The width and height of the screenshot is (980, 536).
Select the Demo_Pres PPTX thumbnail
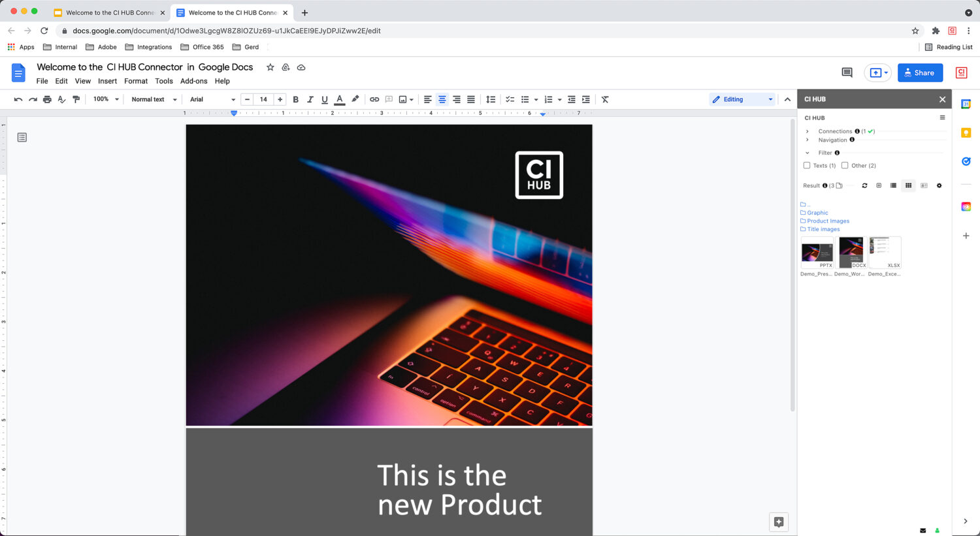click(x=817, y=253)
